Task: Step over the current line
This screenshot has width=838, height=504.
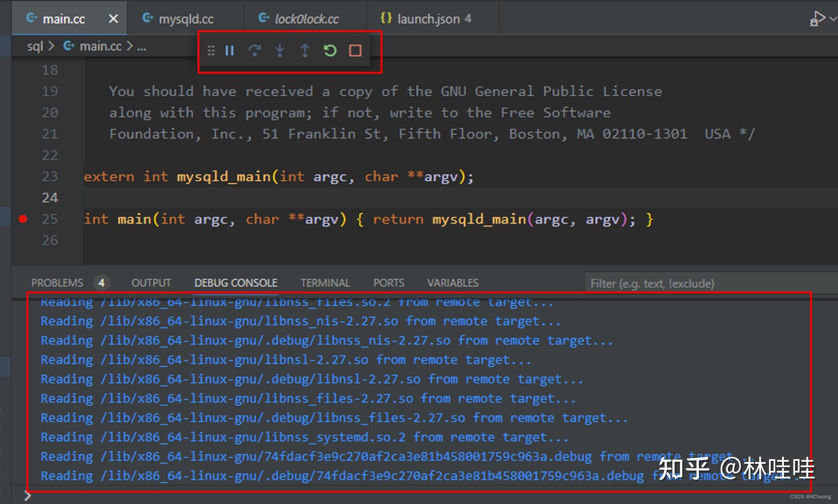Action: click(x=255, y=51)
